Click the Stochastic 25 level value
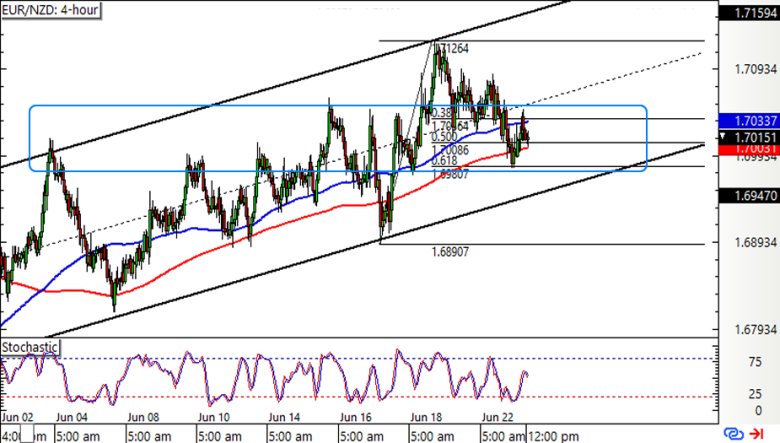 (755, 394)
